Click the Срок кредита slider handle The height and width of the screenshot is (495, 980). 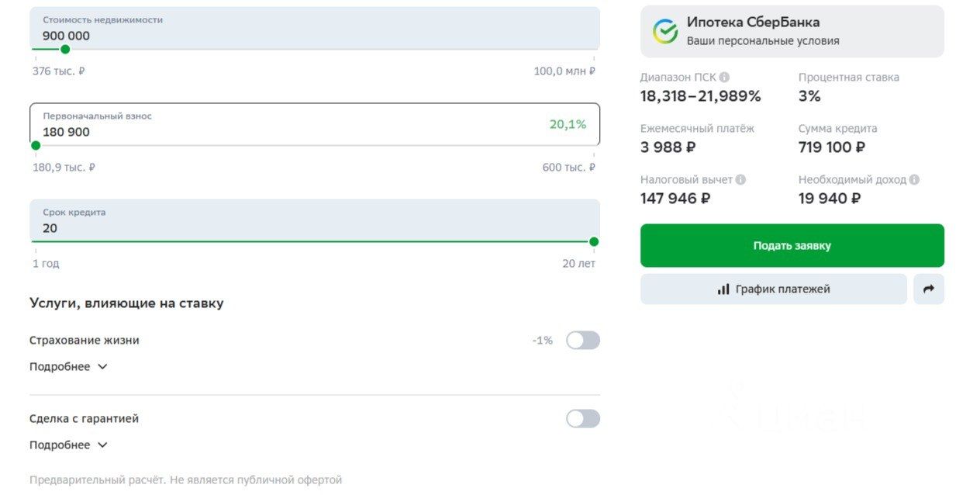[x=594, y=241]
